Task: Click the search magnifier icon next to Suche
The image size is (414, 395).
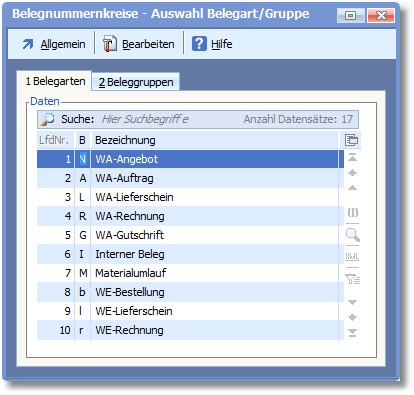Action: coord(47,119)
